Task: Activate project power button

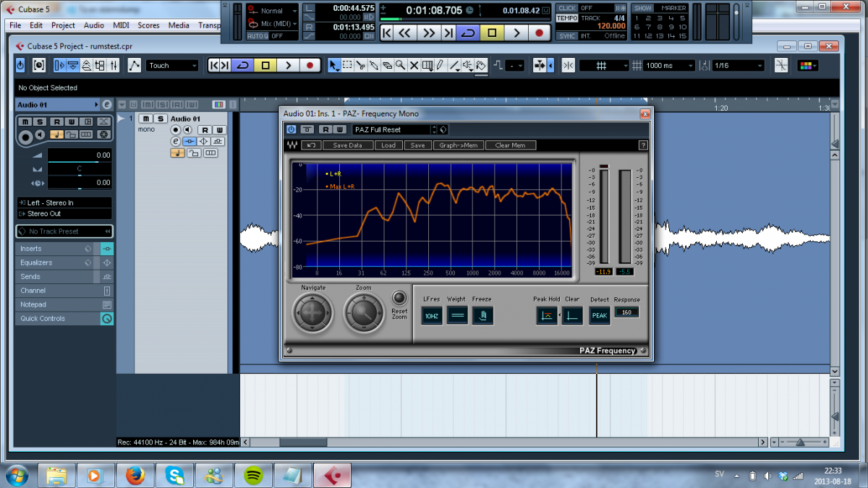Action: (20, 65)
